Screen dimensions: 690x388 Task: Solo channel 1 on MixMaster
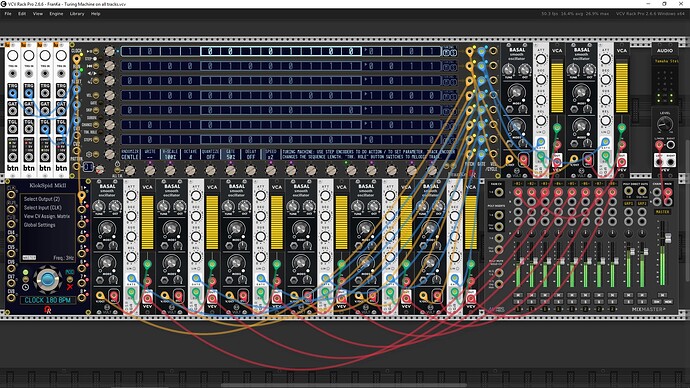click(x=518, y=302)
